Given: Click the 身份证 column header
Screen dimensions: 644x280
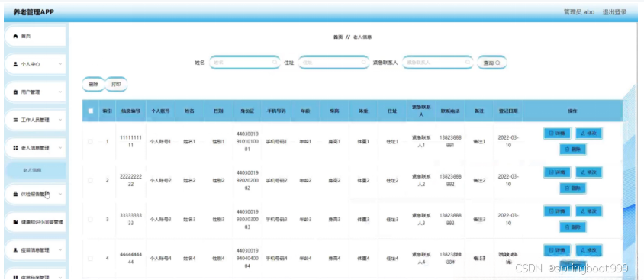Looking at the screenshot, I should (248, 111).
